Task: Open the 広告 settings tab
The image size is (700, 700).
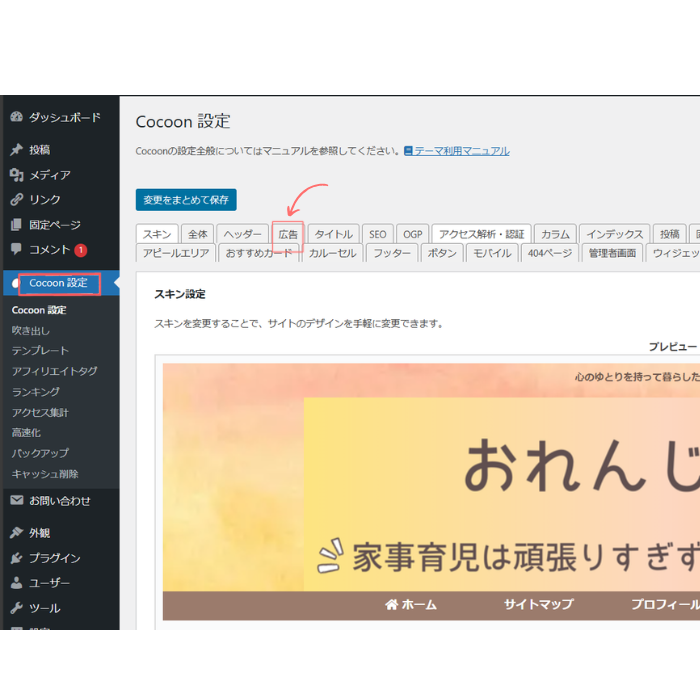Action: tap(288, 234)
